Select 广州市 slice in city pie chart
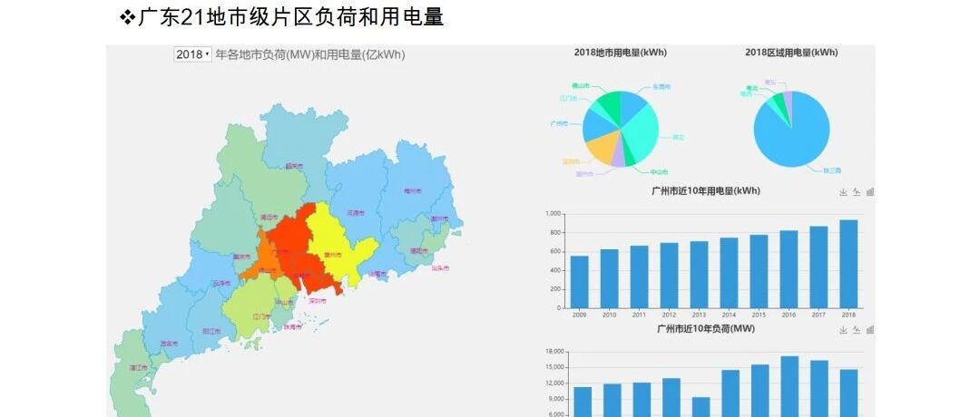 (597, 125)
